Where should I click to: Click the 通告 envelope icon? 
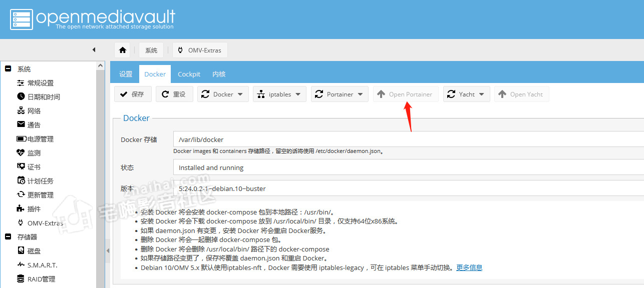click(21, 124)
